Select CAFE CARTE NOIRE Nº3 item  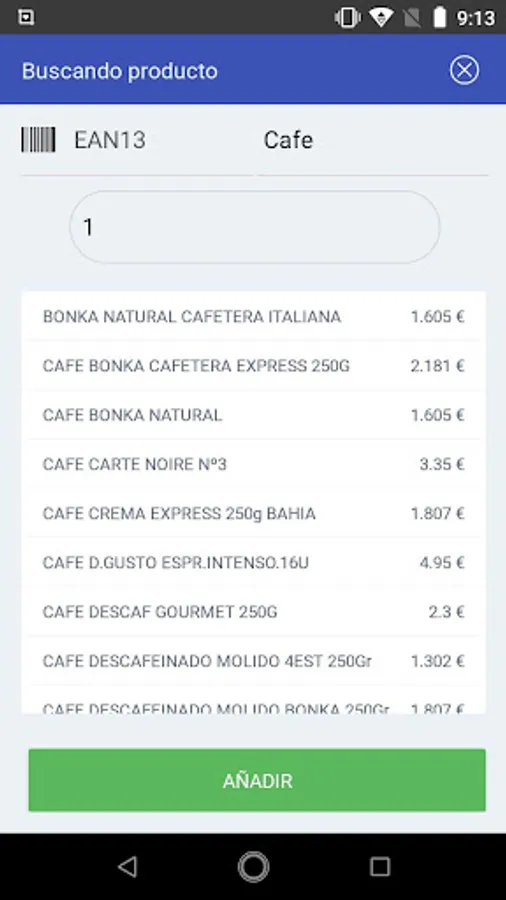click(254, 464)
